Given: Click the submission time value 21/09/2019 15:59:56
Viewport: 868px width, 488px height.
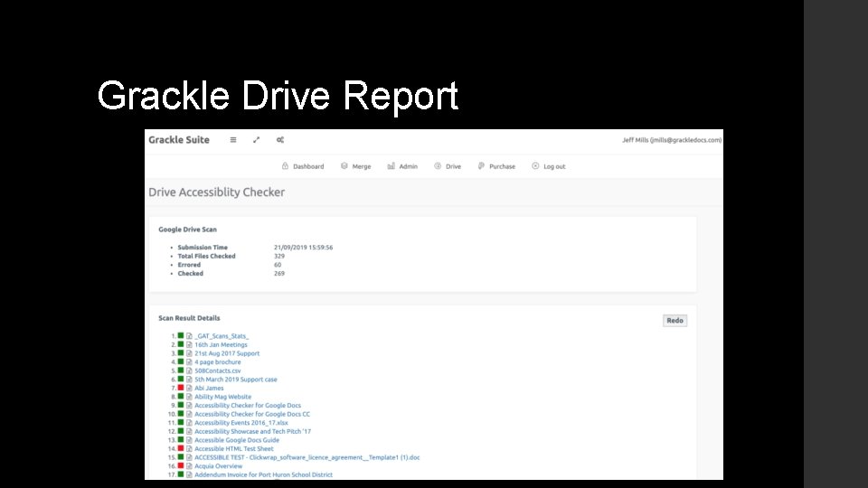Looking at the screenshot, I should tap(304, 248).
